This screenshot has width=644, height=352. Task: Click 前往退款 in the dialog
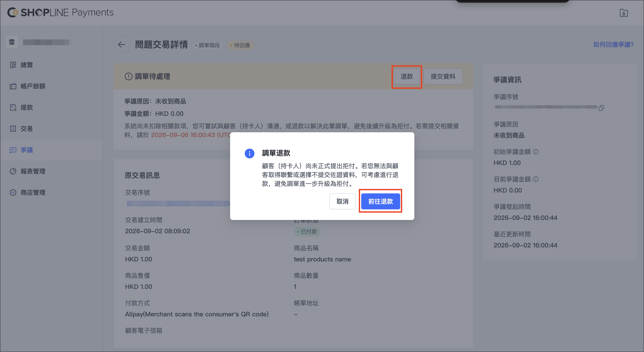[380, 201]
